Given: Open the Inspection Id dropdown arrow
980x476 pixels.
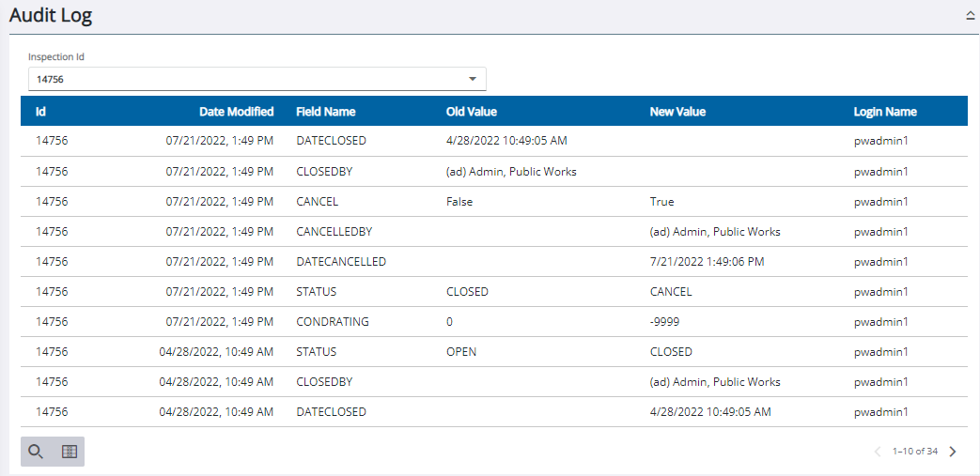Looking at the screenshot, I should click(473, 79).
